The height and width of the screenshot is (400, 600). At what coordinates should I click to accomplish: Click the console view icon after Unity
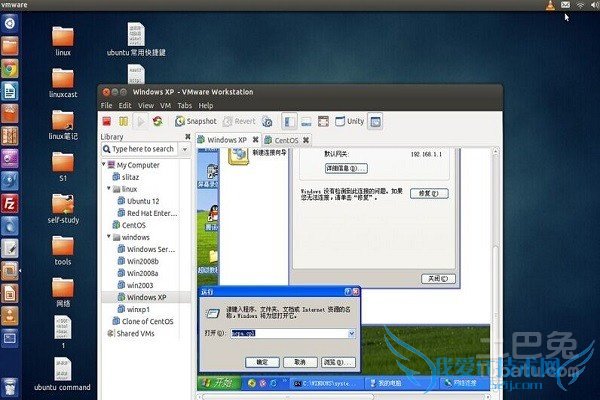[375, 121]
